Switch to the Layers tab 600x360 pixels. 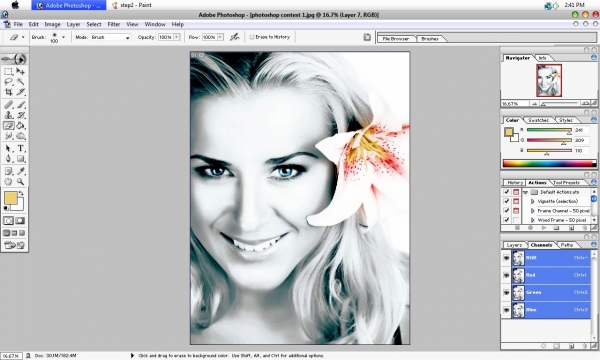(514, 245)
